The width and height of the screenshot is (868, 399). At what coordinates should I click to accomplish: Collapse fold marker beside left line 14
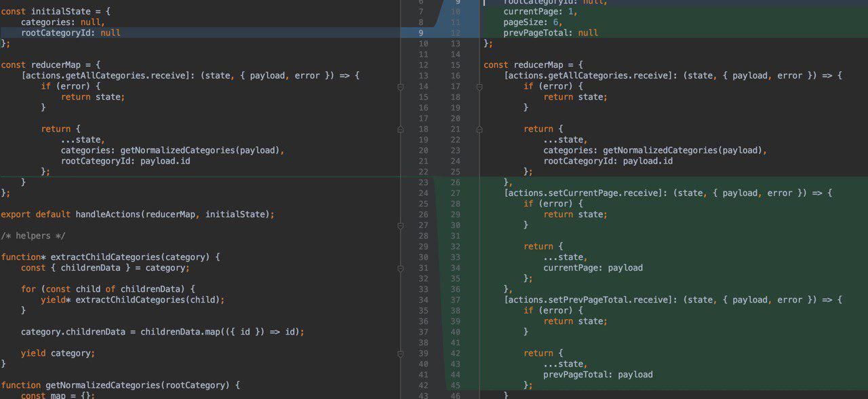(400, 87)
